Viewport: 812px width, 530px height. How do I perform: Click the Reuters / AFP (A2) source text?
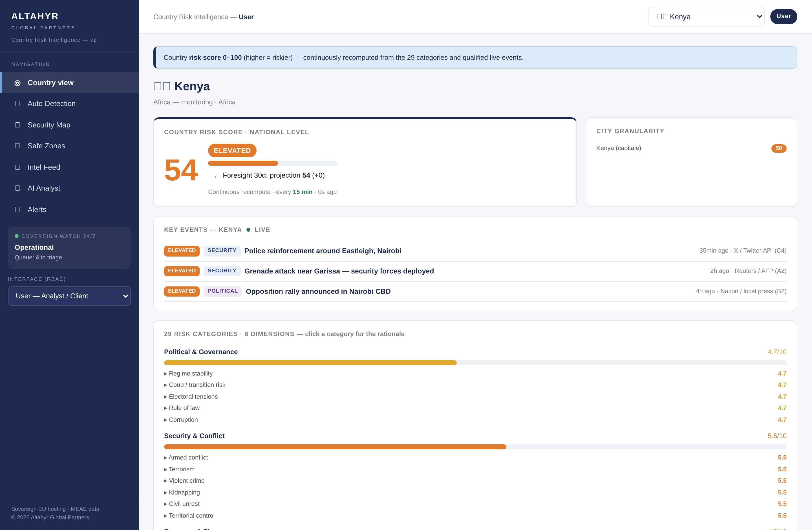pyautogui.click(x=760, y=271)
